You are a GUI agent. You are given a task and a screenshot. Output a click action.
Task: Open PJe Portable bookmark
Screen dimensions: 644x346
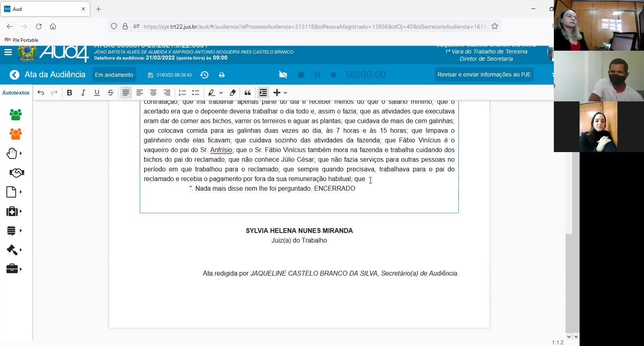click(x=21, y=40)
